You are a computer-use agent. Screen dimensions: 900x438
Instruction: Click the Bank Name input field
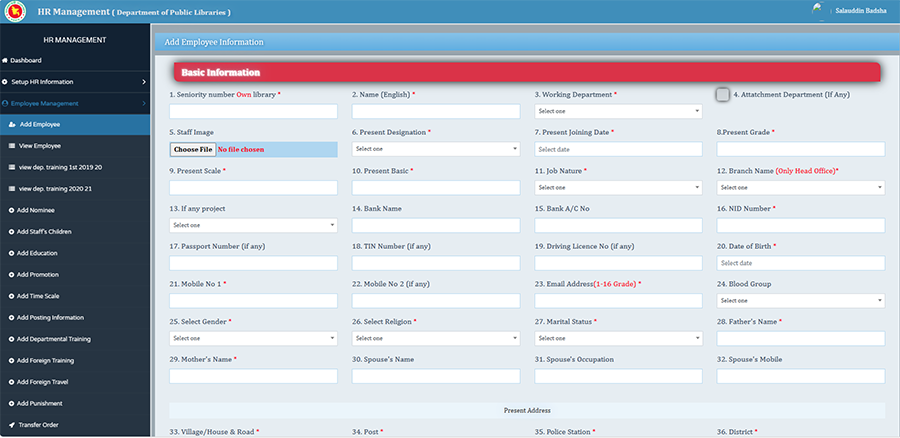click(x=436, y=226)
